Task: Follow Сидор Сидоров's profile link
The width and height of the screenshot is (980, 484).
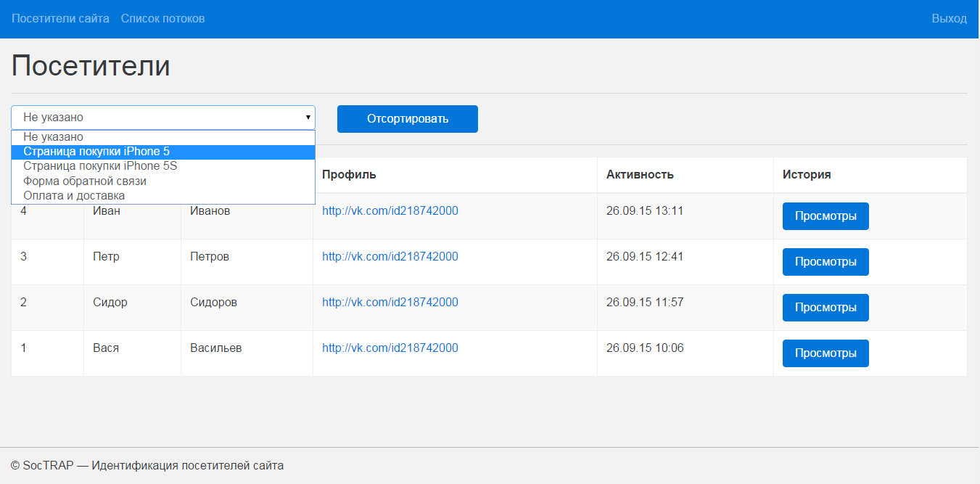Action: [x=390, y=303]
